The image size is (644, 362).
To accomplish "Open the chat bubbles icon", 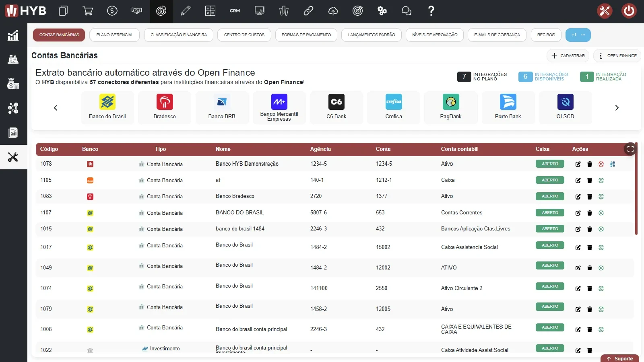I will point(407,11).
